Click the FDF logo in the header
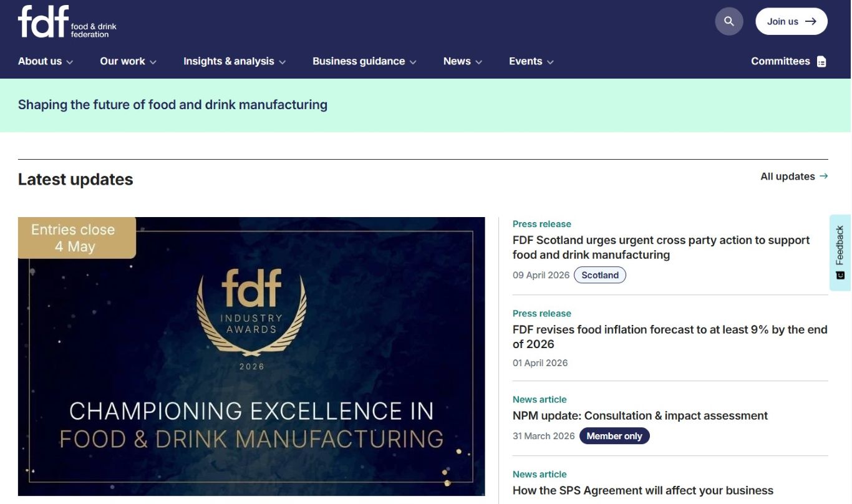852x504 pixels. [x=67, y=22]
